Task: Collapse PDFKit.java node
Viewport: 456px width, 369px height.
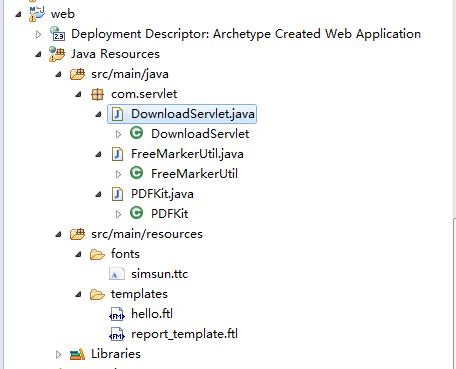Action: [98, 194]
